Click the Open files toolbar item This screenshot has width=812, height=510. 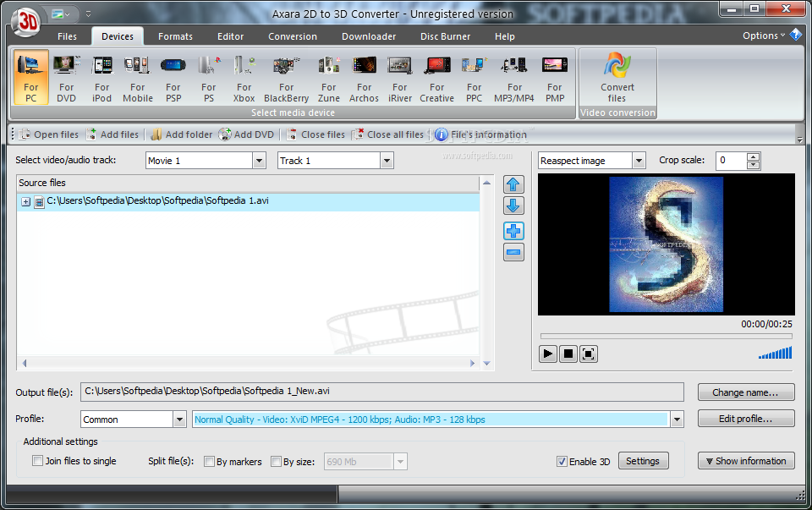point(49,134)
